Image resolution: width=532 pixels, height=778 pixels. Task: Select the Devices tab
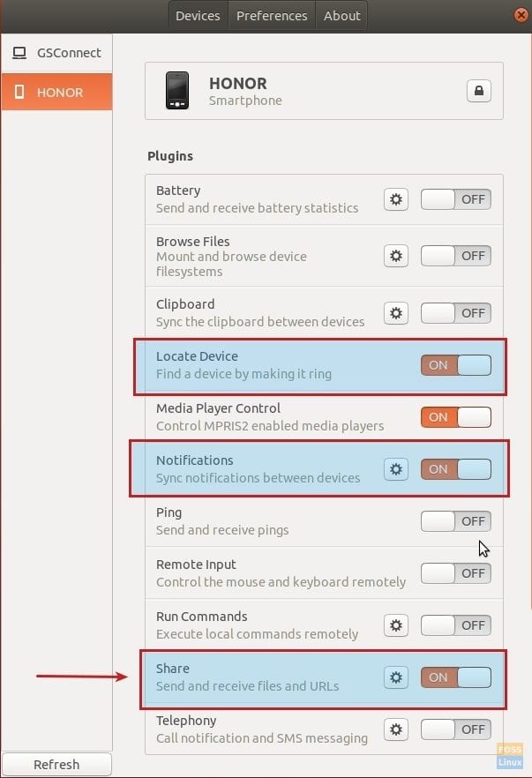198,16
